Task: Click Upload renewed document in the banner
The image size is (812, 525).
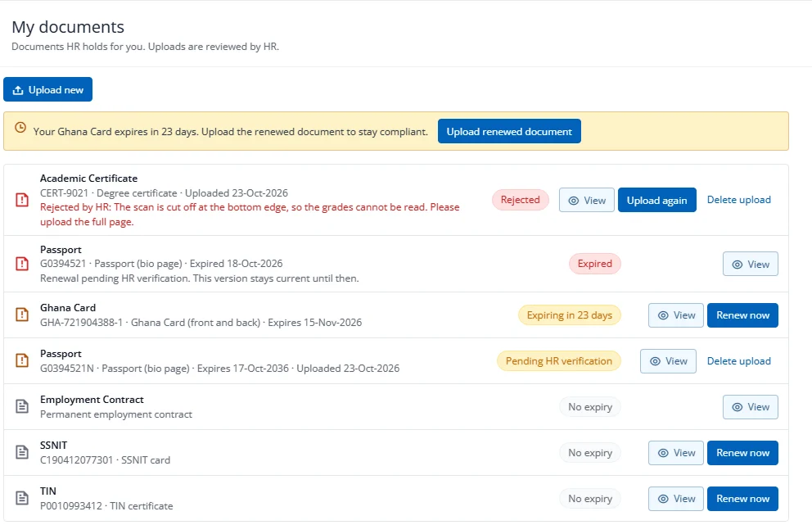Action: click(x=509, y=131)
